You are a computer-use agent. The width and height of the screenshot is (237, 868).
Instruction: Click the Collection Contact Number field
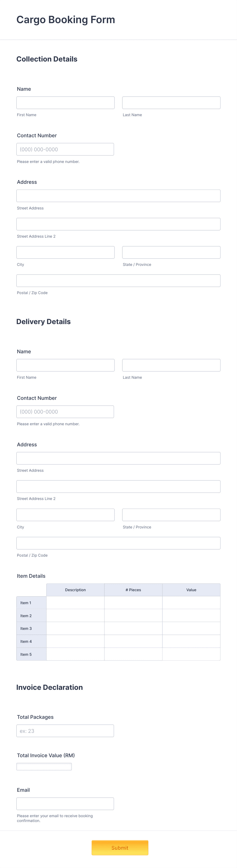pyautogui.click(x=65, y=149)
